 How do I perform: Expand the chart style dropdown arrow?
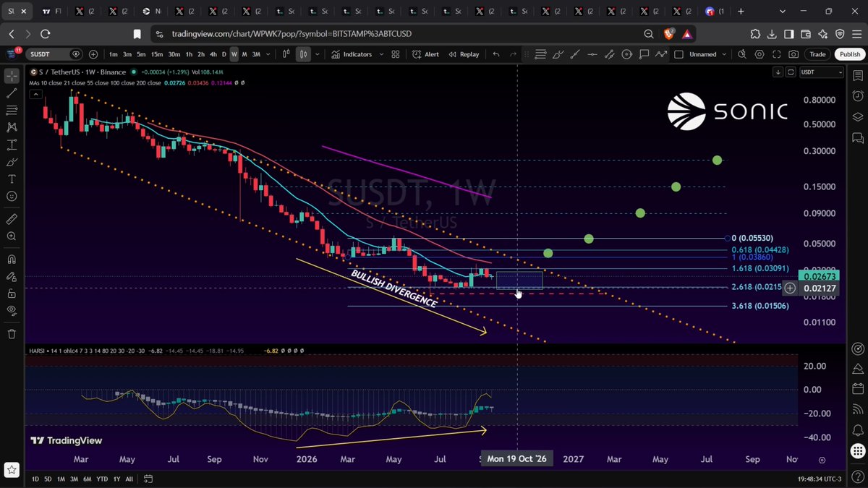pos(318,54)
